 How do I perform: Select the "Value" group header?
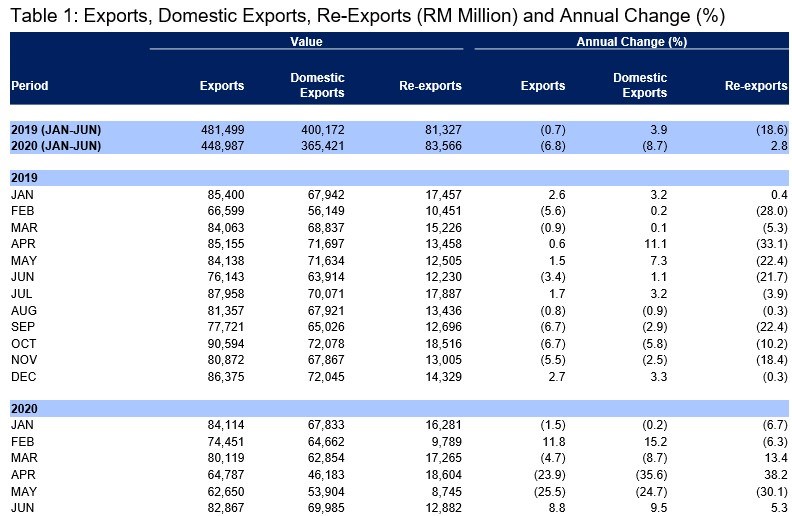pos(307,42)
